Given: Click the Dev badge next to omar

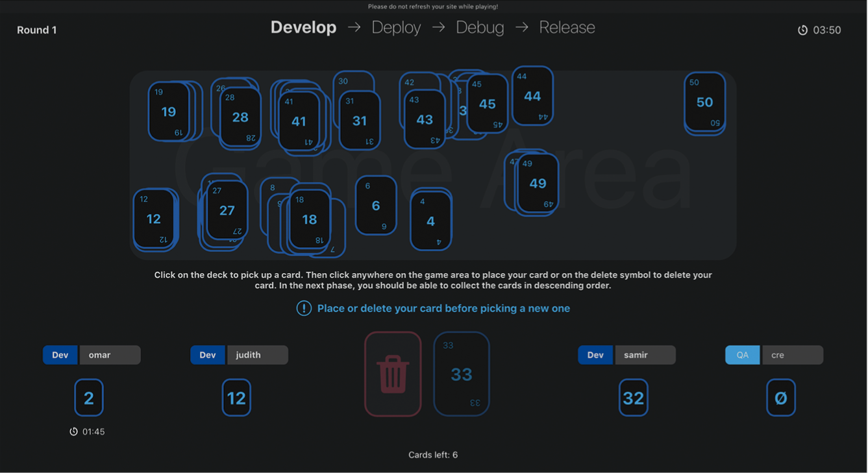Looking at the screenshot, I should 60,355.
